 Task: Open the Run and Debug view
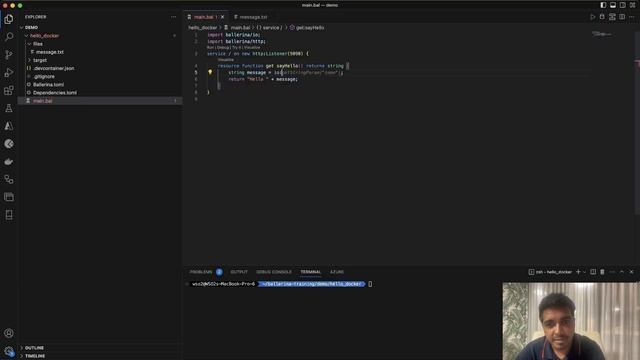9,73
